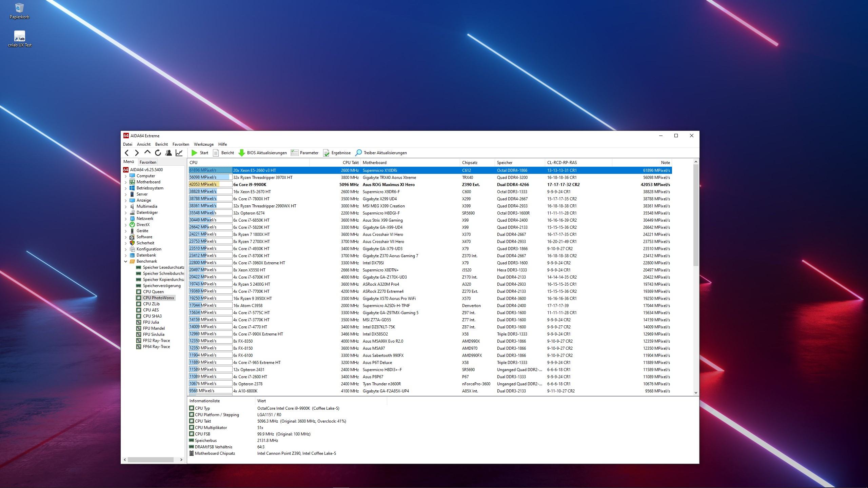This screenshot has width=868, height=488.
Task: Click the user profile toolbar icon
Action: tap(169, 153)
